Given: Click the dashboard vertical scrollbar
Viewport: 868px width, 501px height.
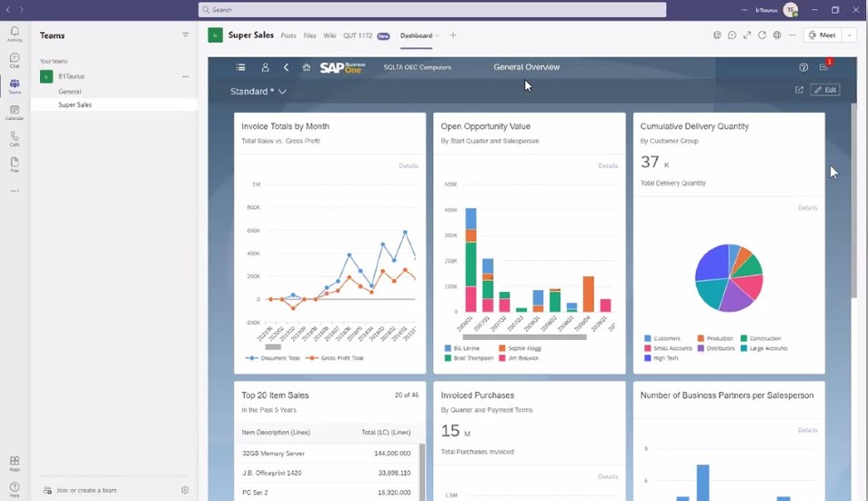Looking at the screenshot, I should tap(853, 200).
